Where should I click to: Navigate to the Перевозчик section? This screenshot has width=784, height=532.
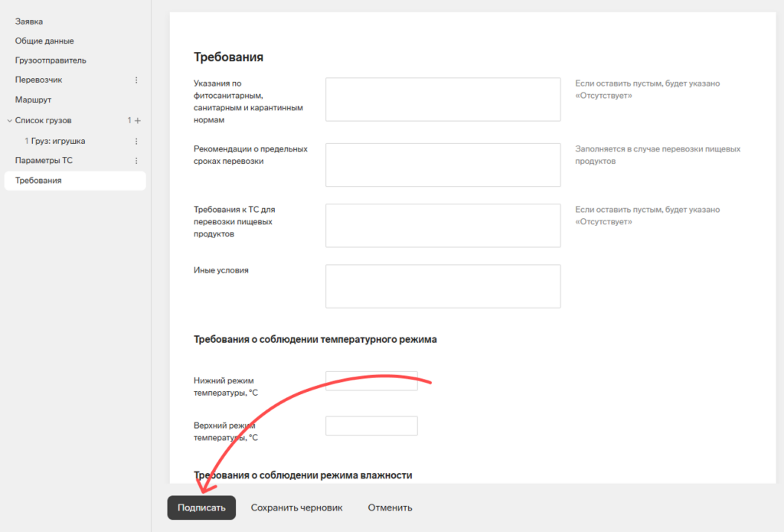(x=38, y=80)
